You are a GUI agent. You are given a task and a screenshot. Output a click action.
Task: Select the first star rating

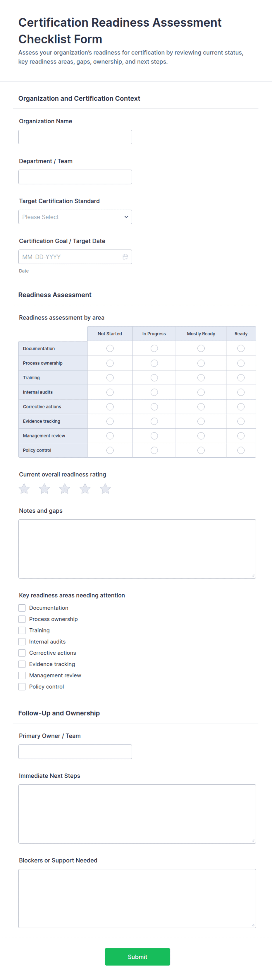(24, 488)
